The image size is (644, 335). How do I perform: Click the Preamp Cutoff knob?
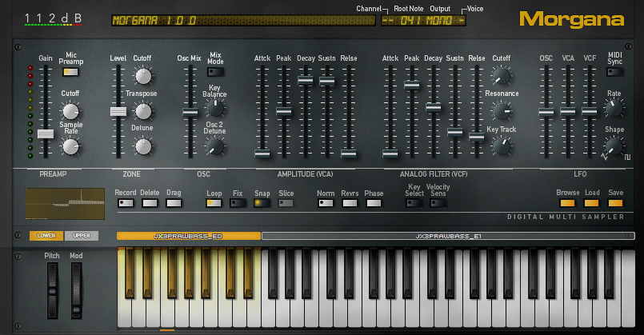(70, 111)
